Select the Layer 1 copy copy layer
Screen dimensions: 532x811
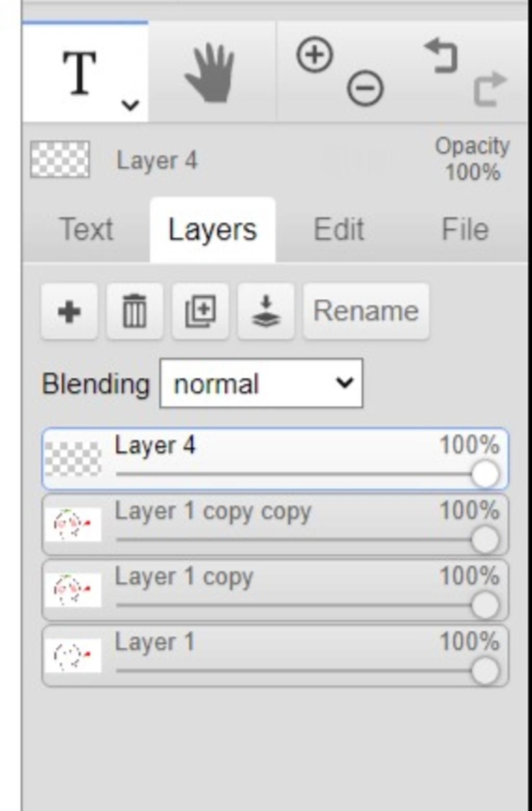tap(213, 512)
